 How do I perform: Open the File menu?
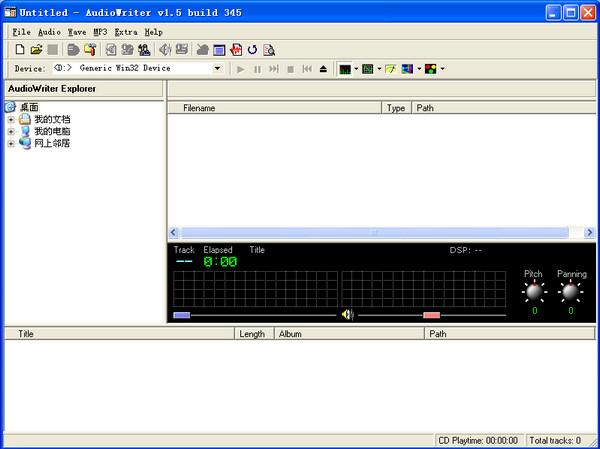click(x=21, y=32)
